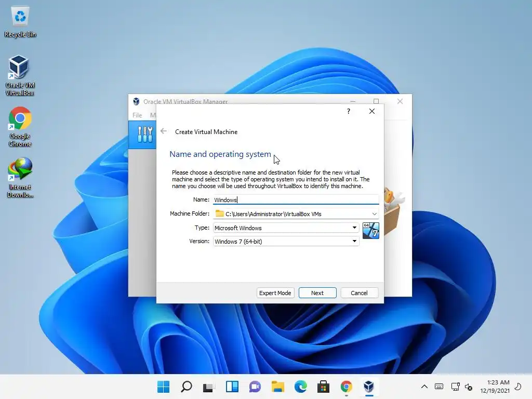Open the Windows Start menu

pyautogui.click(x=163, y=387)
